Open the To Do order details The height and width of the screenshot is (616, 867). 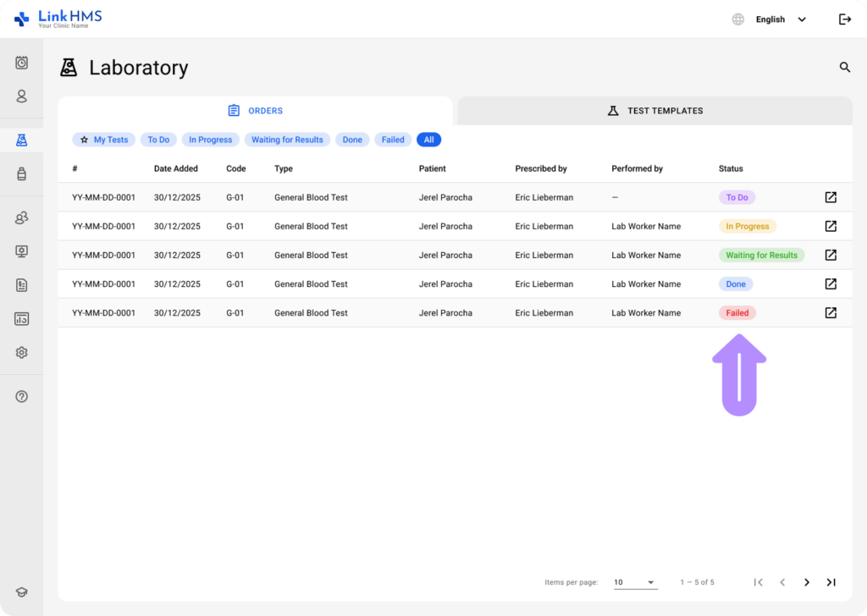click(x=831, y=197)
